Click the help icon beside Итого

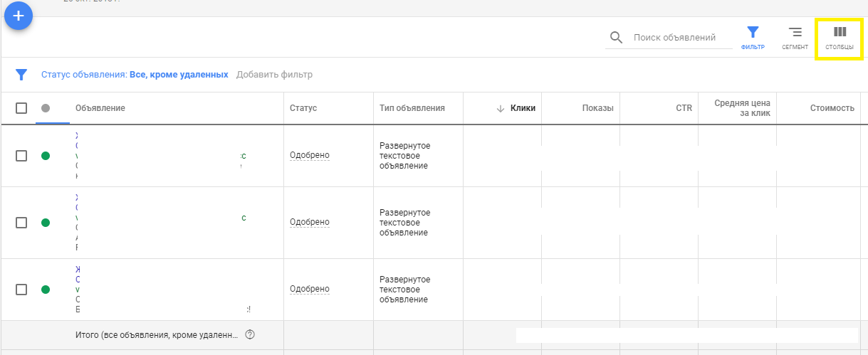[x=250, y=334]
